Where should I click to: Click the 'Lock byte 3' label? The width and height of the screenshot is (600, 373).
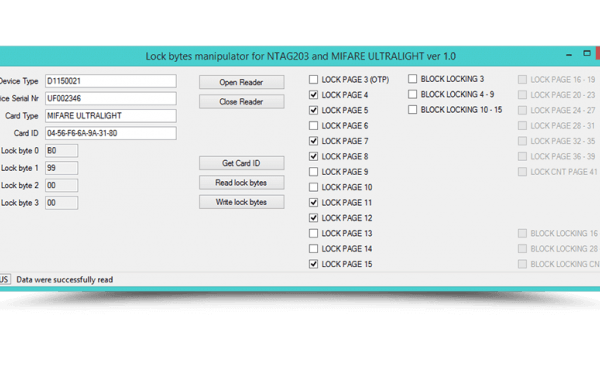pos(20,203)
